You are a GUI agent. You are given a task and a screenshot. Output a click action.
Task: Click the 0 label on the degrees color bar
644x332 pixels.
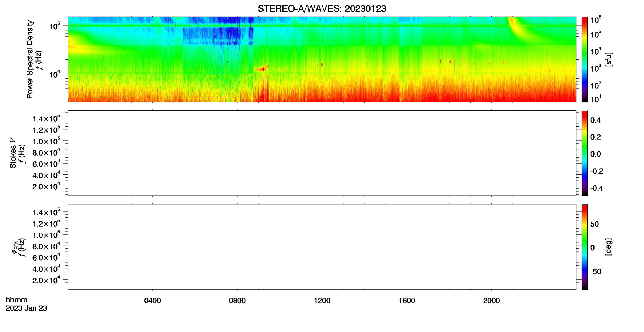pyautogui.click(x=592, y=248)
